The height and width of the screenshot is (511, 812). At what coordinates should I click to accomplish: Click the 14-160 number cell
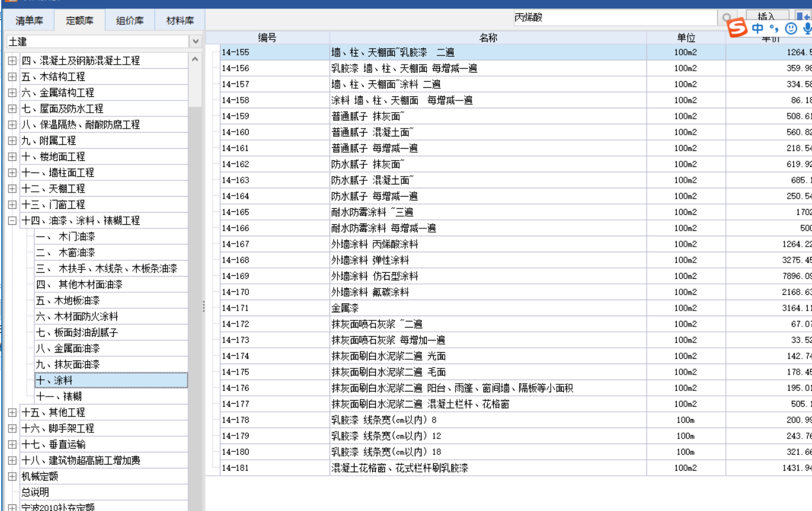click(275, 132)
